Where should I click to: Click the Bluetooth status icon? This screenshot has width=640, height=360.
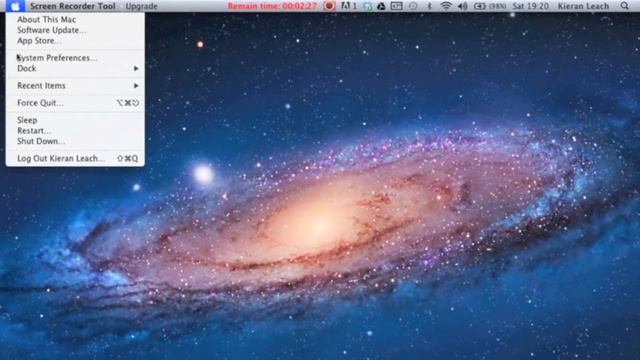point(429,6)
